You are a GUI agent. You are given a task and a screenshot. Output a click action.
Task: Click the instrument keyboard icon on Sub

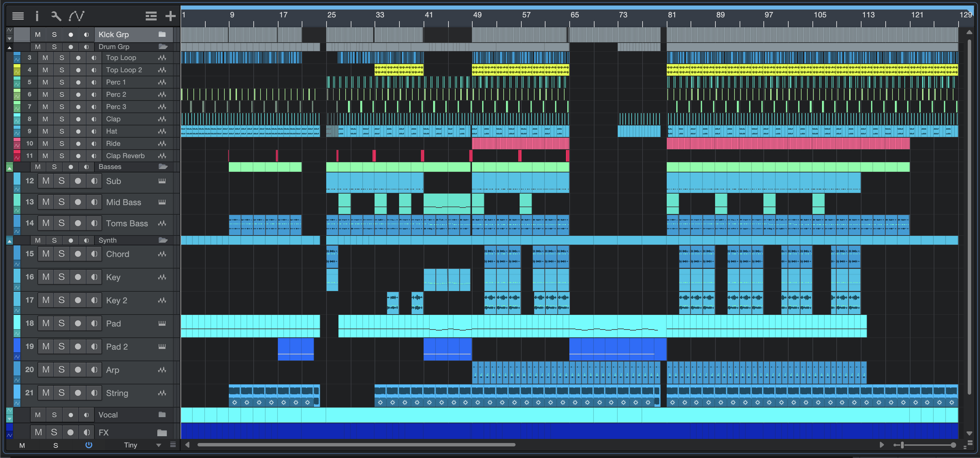tap(162, 181)
